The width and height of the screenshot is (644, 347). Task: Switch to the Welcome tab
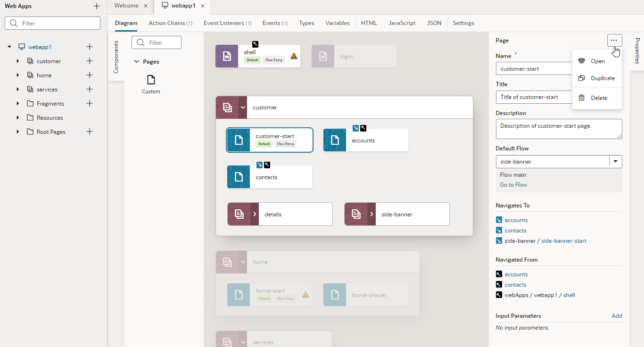(126, 6)
